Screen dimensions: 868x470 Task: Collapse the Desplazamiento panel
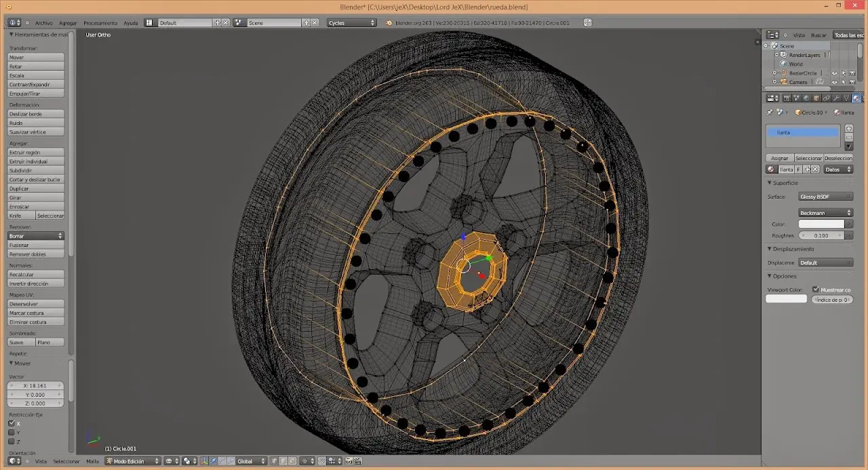770,249
